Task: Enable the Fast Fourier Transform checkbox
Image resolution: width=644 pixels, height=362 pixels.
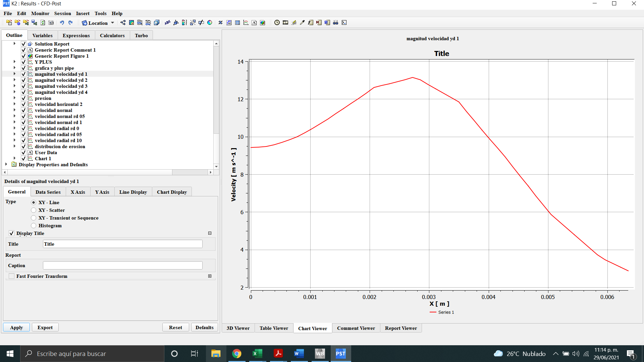Action: pos(12,276)
